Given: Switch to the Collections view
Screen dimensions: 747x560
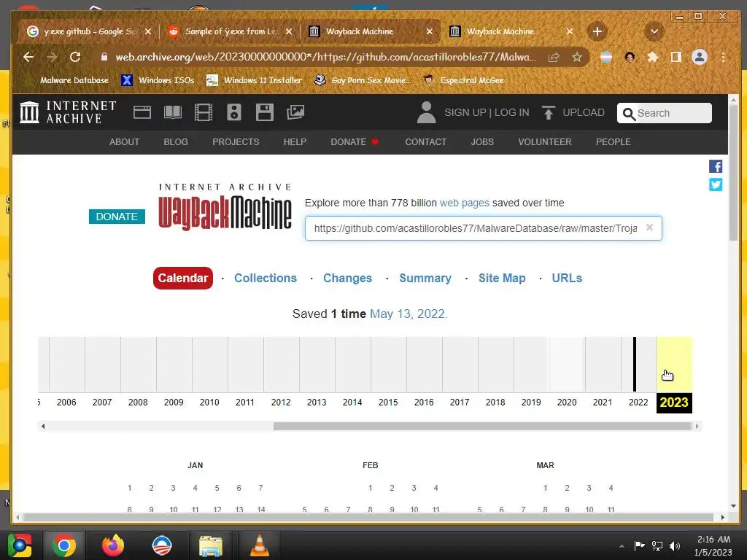Looking at the screenshot, I should pyautogui.click(x=266, y=278).
